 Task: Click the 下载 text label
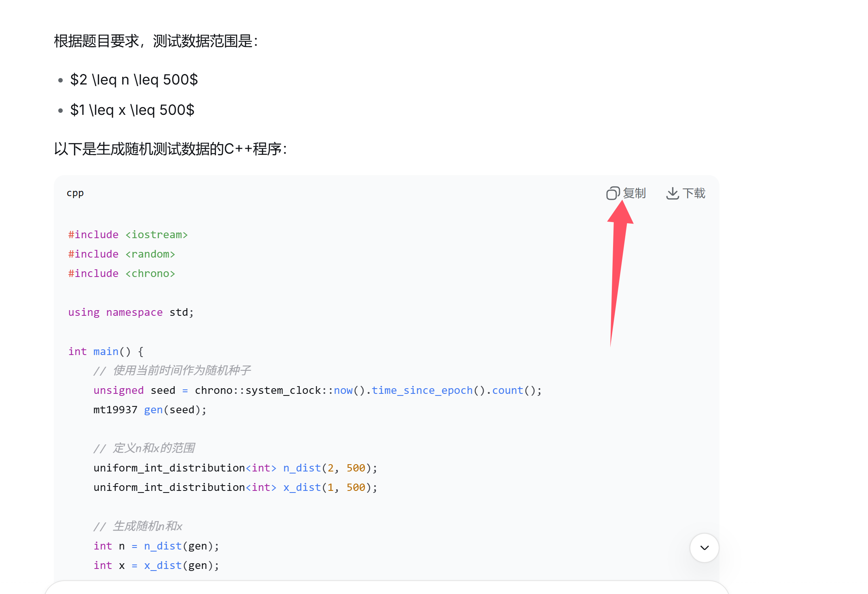694,193
